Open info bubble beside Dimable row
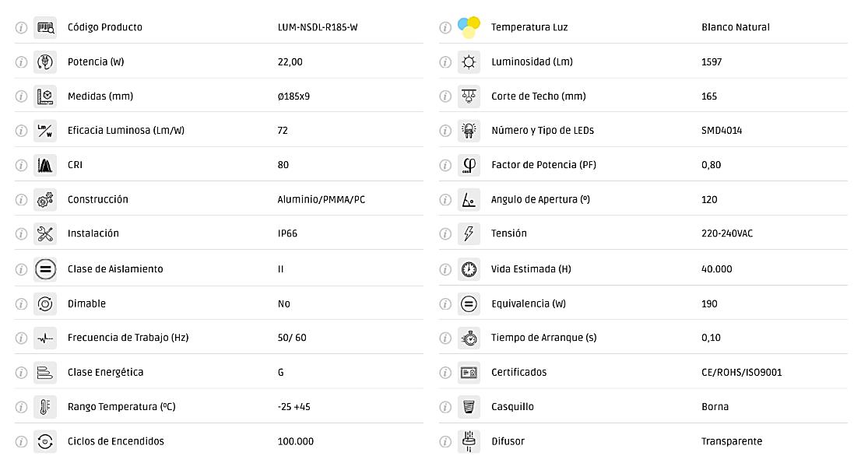 pyautogui.click(x=21, y=303)
